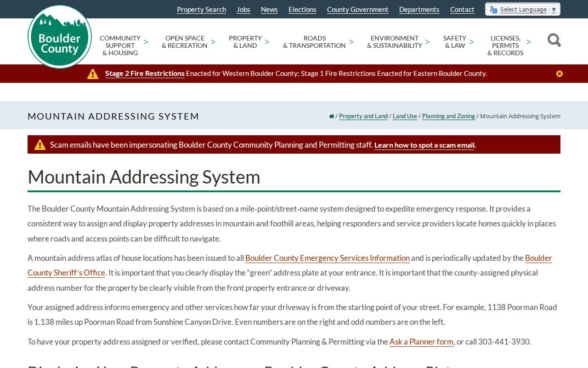This screenshot has width=588, height=368.
Task: Click the Mountain Addressing System page heading
Action: click(x=144, y=177)
